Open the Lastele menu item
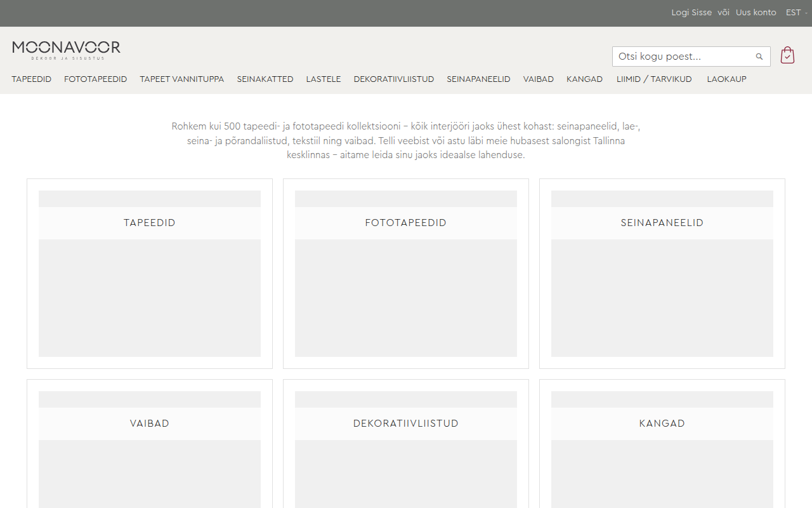Image resolution: width=812 pixels, height=508 pixels. 324,79
